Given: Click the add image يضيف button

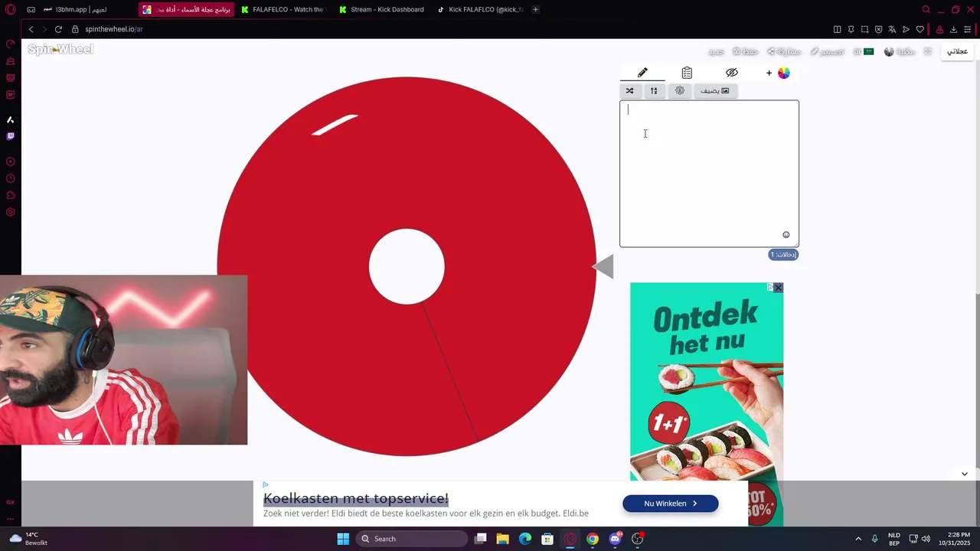Looking at the screenshot, I should (715, 90).
